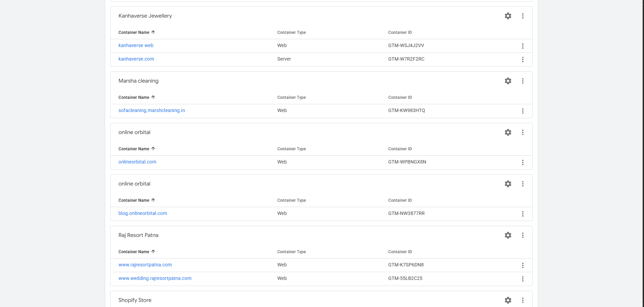644x307 pixels.
Task: Open the onlineorbital.com container
Action: point(137,162)
